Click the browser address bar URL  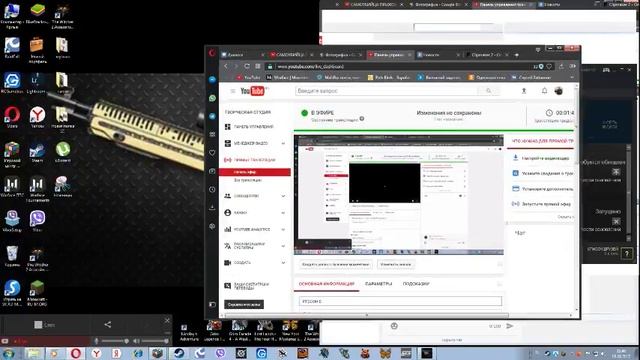pos(310,66)
